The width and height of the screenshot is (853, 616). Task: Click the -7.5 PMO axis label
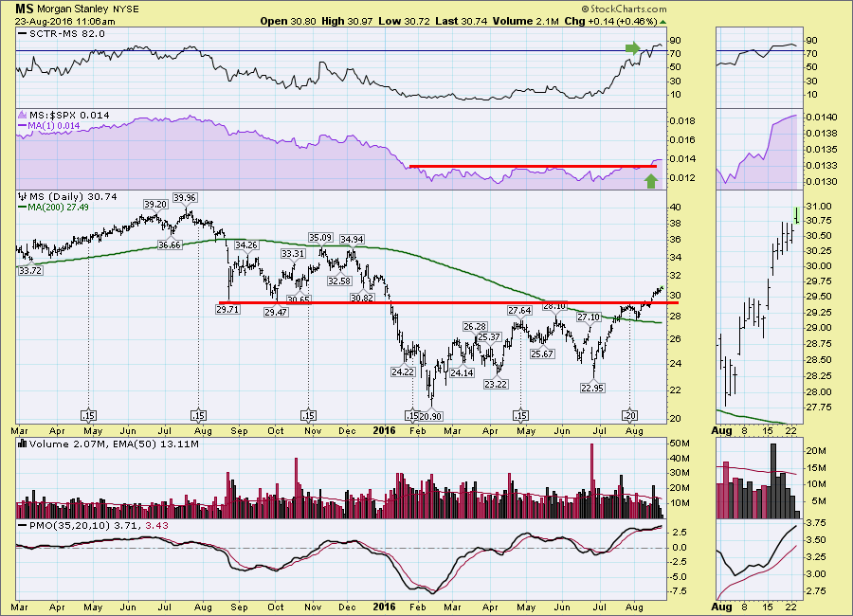680,591
